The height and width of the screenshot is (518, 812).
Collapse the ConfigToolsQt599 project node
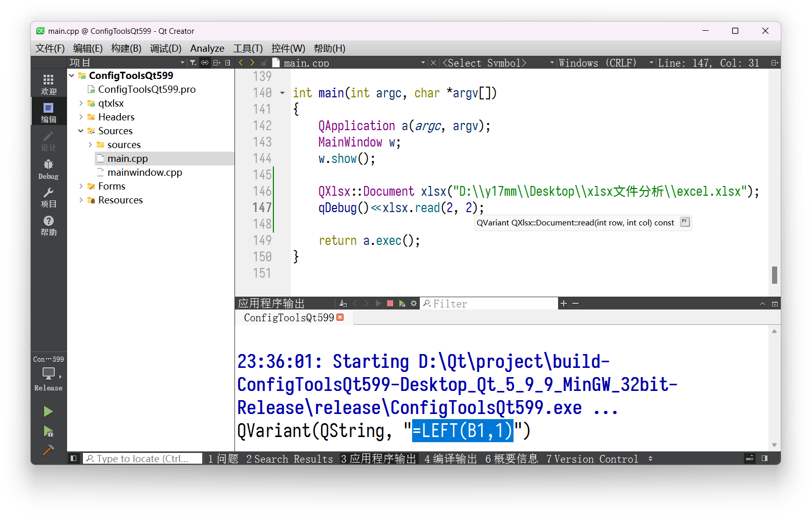click(72, 75)
